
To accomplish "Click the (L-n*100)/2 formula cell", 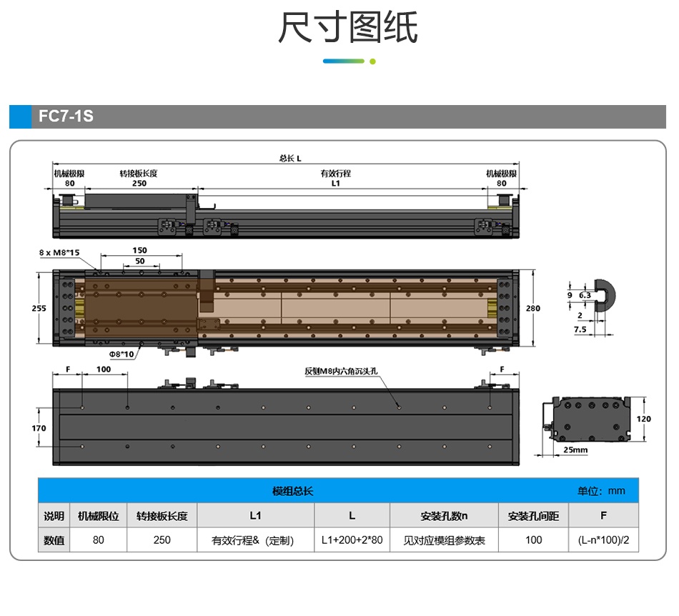I will tap(603, 540).
